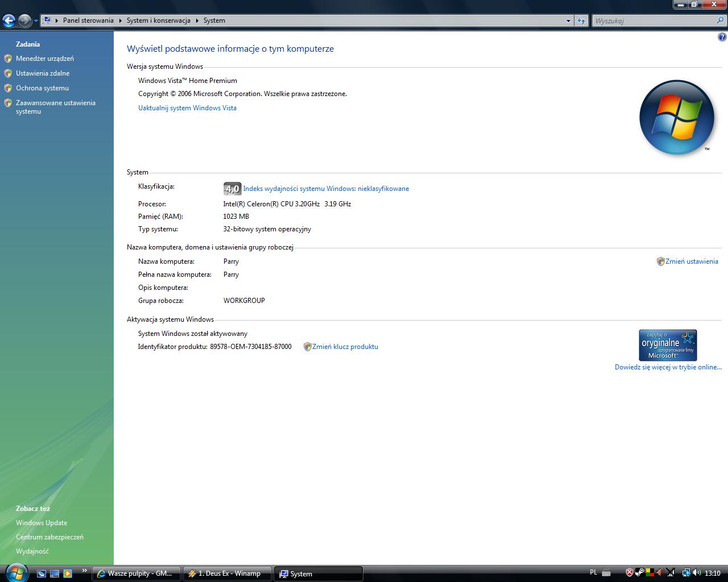Click the refresh icon beside address bar
This screenshot has height=582, width=728.
pos(581,20)
